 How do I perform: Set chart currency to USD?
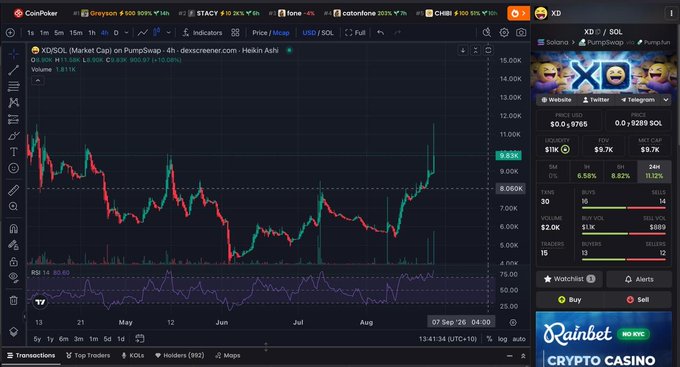[309, 33]
